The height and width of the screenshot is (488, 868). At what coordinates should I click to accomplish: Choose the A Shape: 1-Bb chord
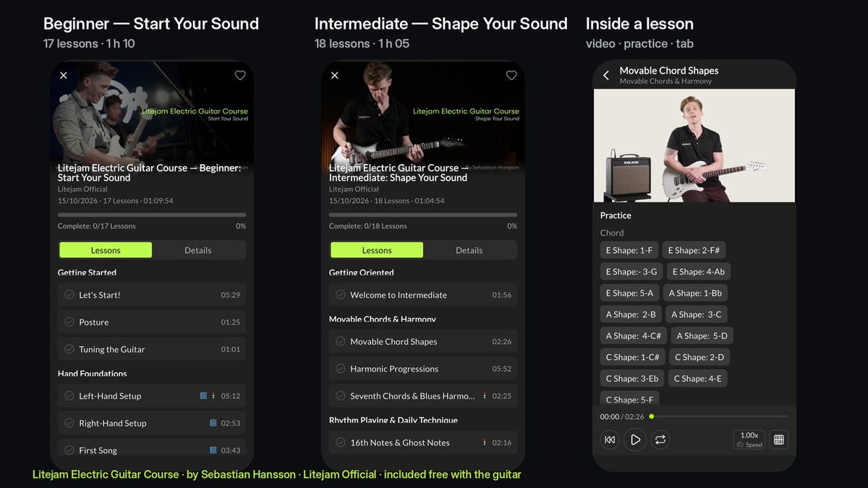(695, 293)
